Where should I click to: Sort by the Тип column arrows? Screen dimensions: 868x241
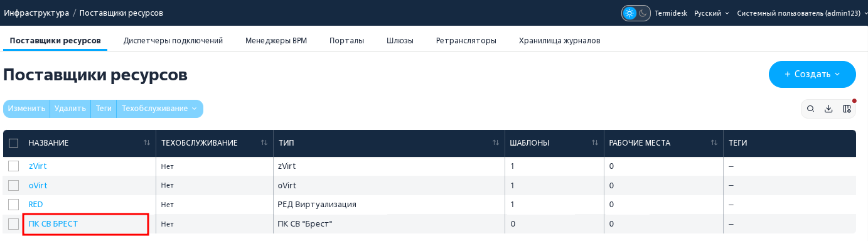click(x=496, y=143)
